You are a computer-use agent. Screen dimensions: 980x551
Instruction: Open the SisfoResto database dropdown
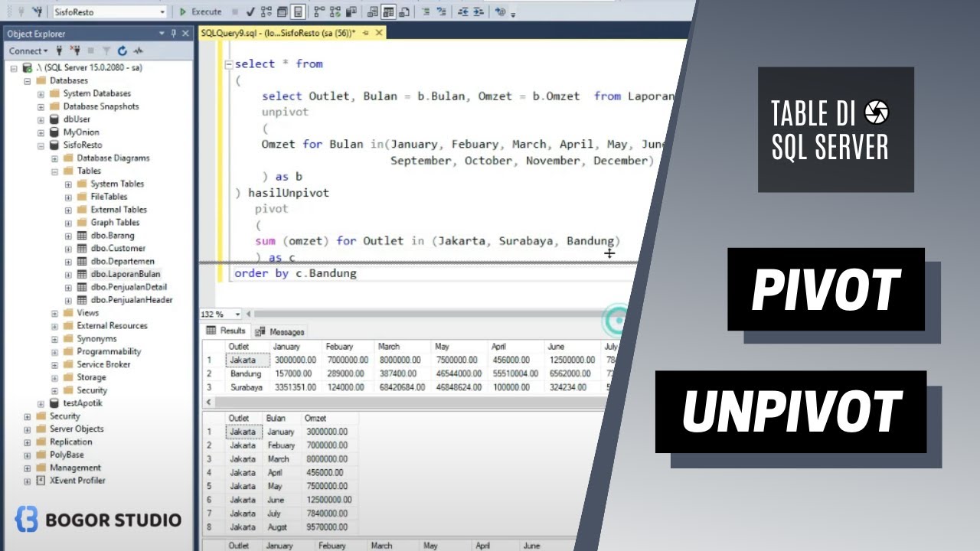[x=162, y=12]
